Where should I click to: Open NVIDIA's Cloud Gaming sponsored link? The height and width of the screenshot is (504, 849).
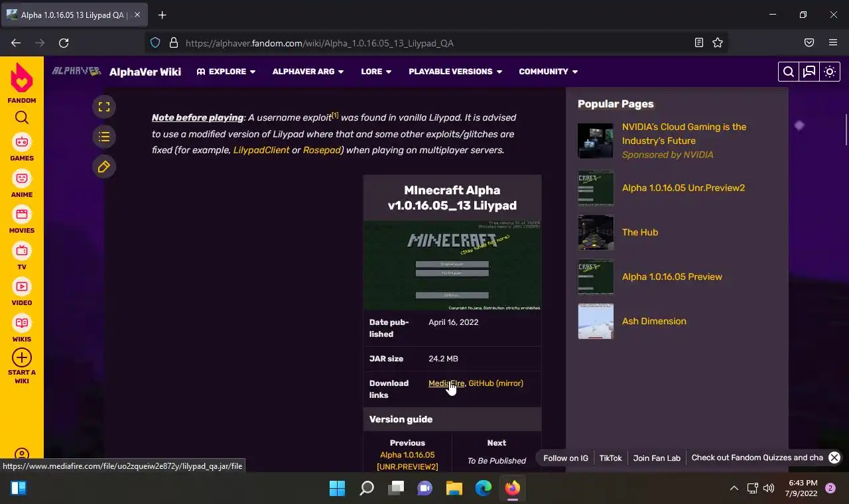click(x=684, y=133)
